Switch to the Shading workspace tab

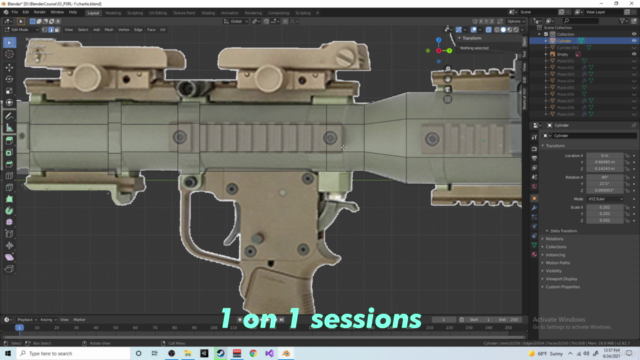coord(208,13)
